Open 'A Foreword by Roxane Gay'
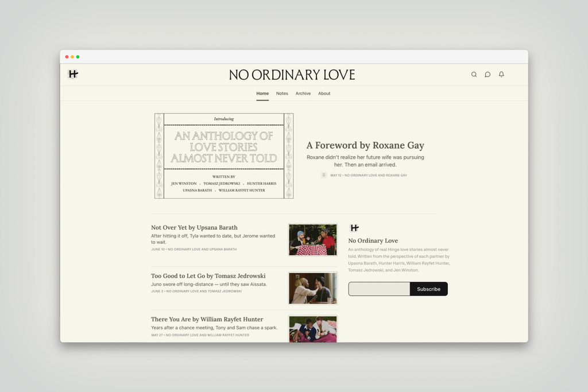The width and height of the screenshot is (588, 392). [366, 145]
